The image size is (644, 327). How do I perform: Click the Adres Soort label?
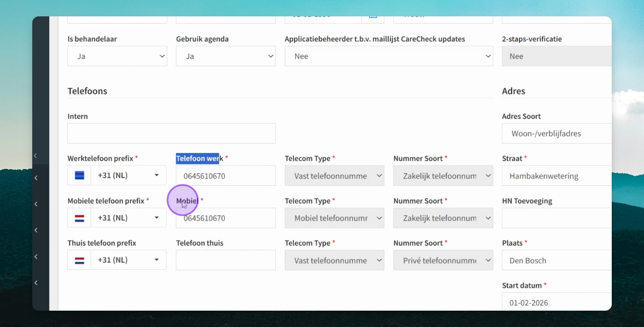coord(521,116)
